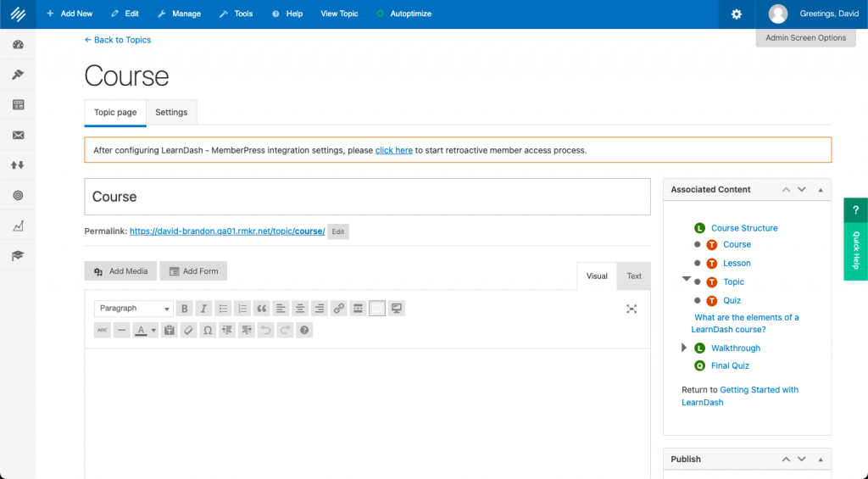Image resolution: width=868 pixels, height=479 pixels.
Task: Apply italic formatting in the editor
Action: 203,309
